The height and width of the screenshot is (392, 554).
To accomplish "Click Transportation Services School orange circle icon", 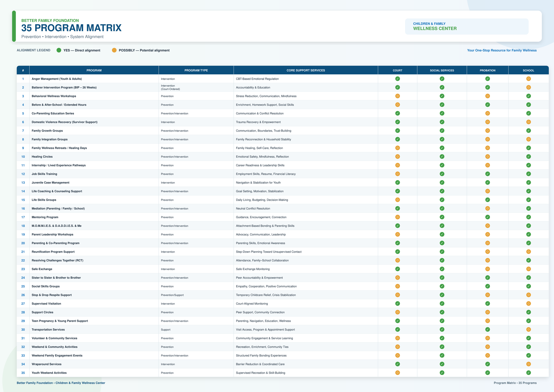I will [528, 330].
